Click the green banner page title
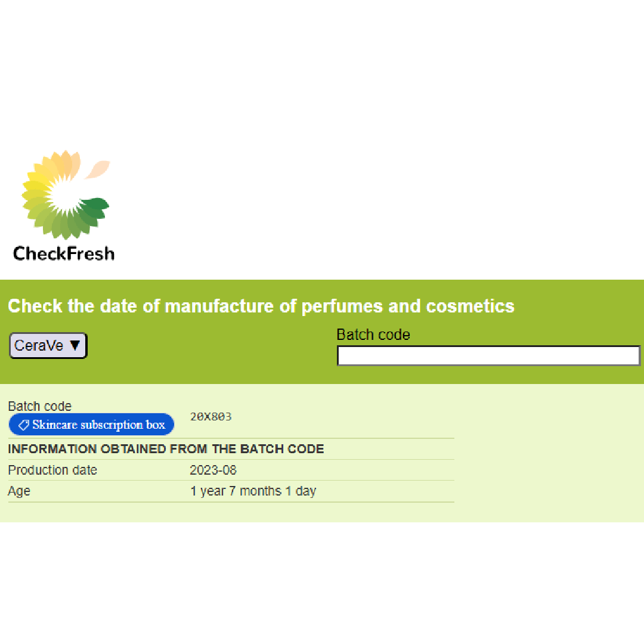This screenshot has width=644, height=644. pos(261,306)
